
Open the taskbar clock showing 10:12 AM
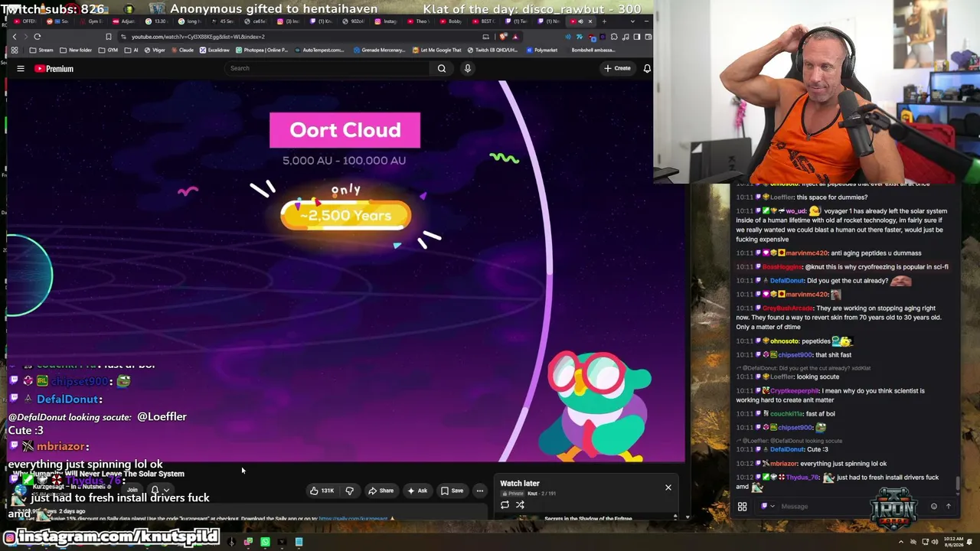952,543
